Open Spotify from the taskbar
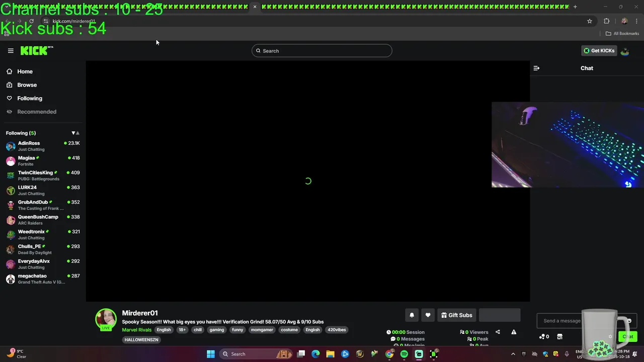Screen dimensions: 644x362 [404, 354]
